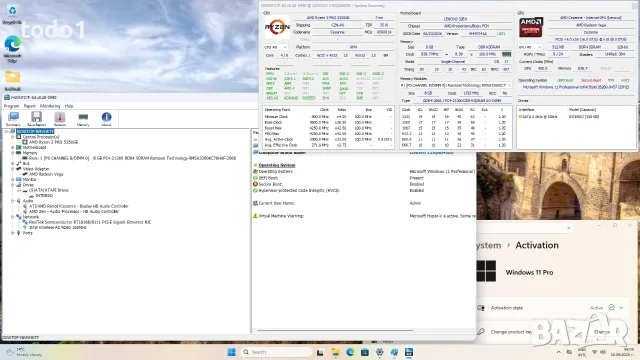Select AMD Radeon Vega tree item
Image resolution: width=640 pixels, height=360 pixels.
[46, 174]
